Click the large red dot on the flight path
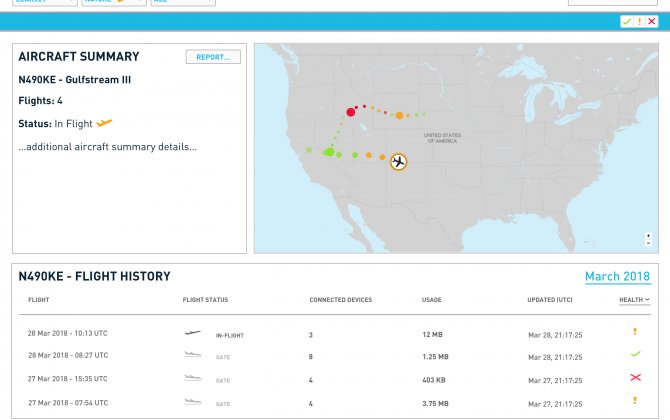Viewport: 670px width, 420px height. click(x=351, y=112)
